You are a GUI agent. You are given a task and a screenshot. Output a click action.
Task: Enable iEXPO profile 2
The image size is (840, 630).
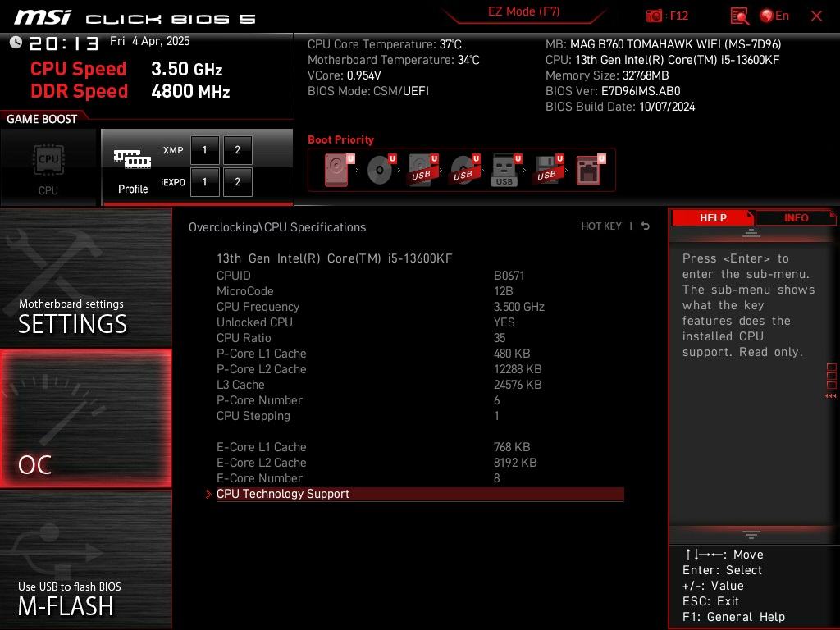tap(237, 182)
